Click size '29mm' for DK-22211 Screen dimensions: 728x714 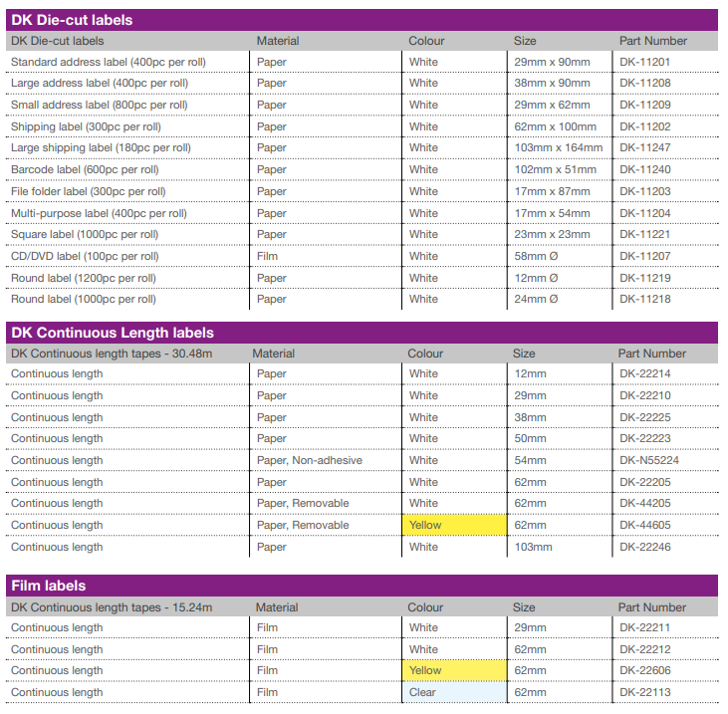point(530,627)
